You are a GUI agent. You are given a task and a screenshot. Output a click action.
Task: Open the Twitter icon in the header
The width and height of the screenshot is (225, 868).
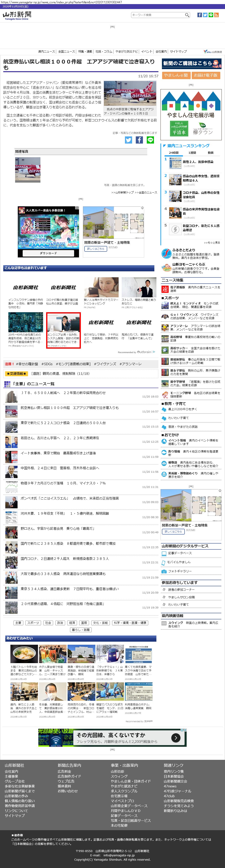point(205,15)
